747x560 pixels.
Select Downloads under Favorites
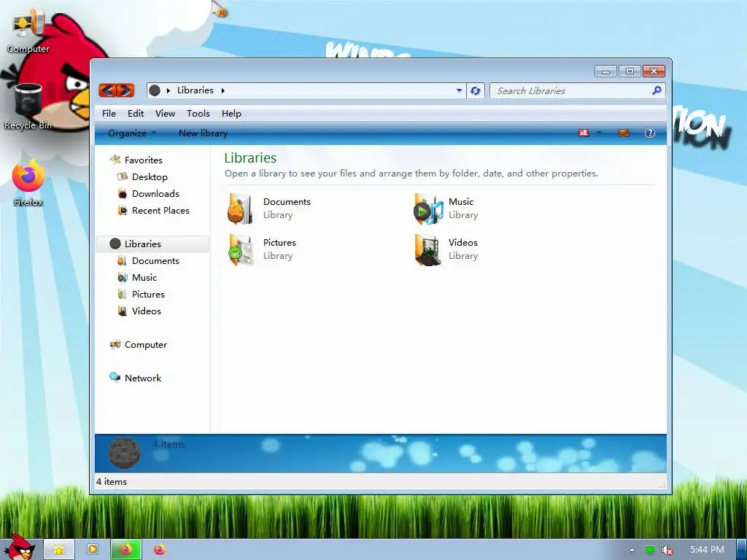pyautogui.click(x=155, y=193)
